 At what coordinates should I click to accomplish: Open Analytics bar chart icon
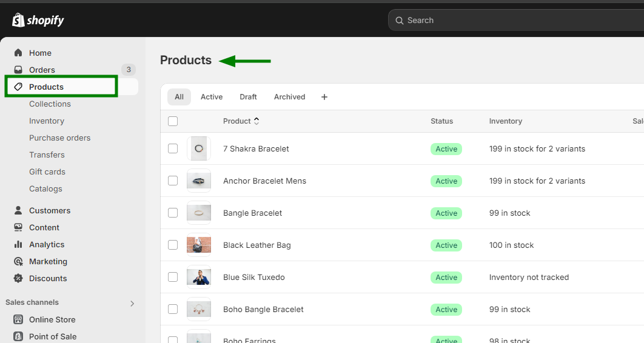[x=18, y=244]
